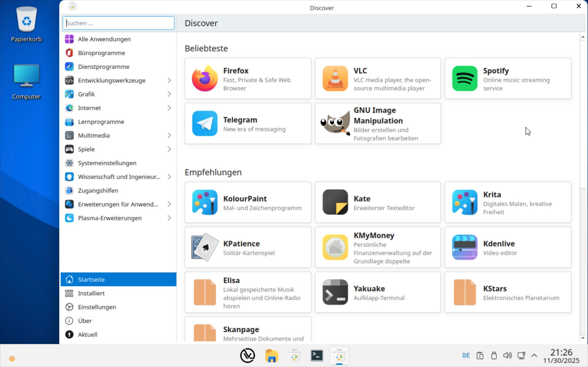Expand the Grafik category chevron

[169, 94]
